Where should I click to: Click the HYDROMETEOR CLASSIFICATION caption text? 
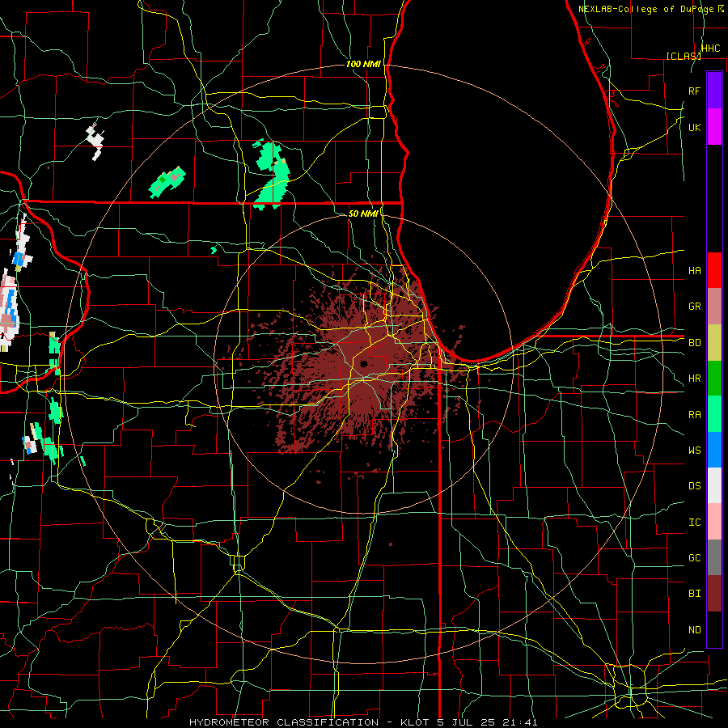point(284,722)
